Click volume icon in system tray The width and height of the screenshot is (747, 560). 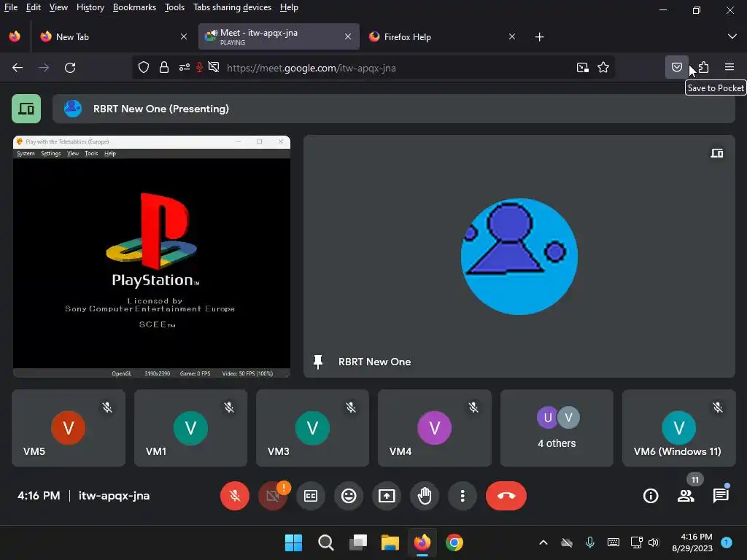pos(654,542)
